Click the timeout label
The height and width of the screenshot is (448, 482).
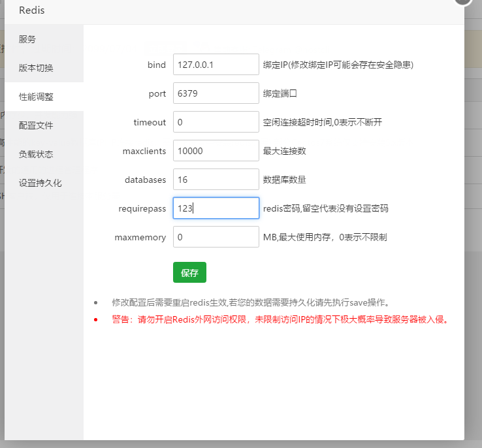pos(150,122)
